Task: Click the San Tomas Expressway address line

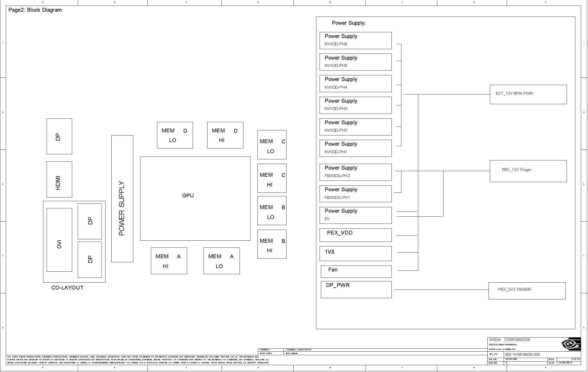Action: (503, 345)
